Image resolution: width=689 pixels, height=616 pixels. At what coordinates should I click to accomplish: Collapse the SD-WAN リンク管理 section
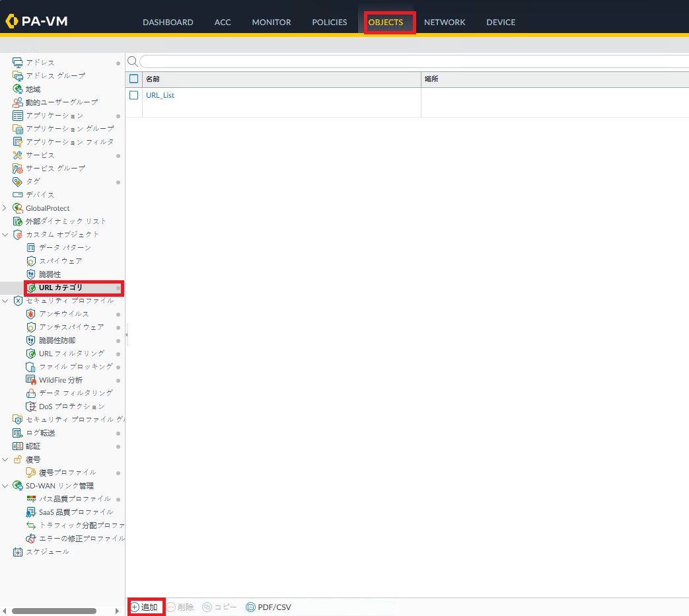coord(5,486)
